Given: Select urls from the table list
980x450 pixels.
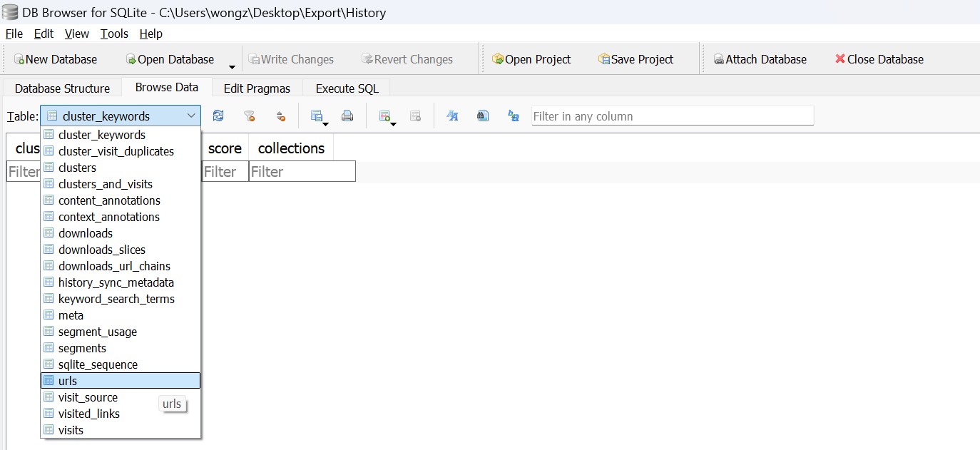Looking at the screenshot, I should pos(68,381).
